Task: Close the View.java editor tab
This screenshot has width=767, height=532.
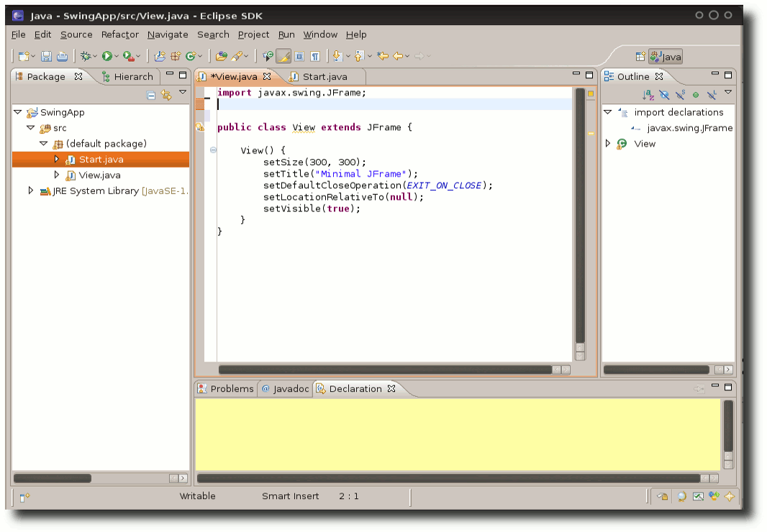Action: [x=267, y=76]
